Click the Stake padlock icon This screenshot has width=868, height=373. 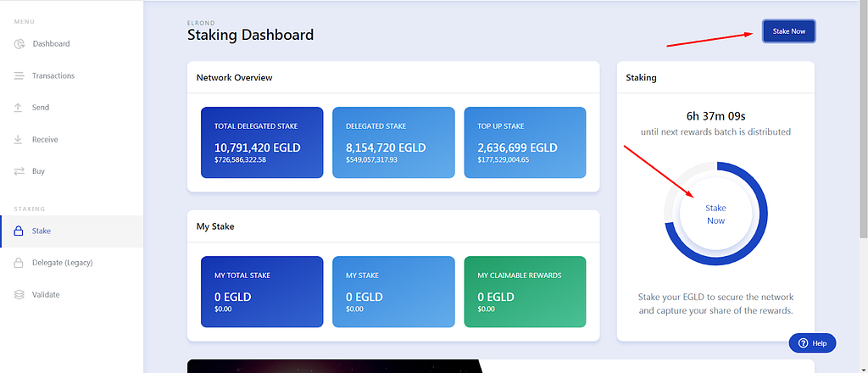pyautogui.click(x=19, y=231)
